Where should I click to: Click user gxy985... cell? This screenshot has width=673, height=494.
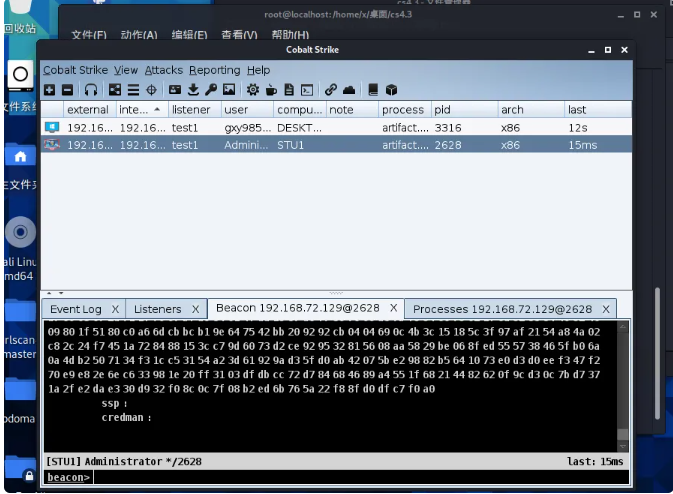[x=247, y=127]
